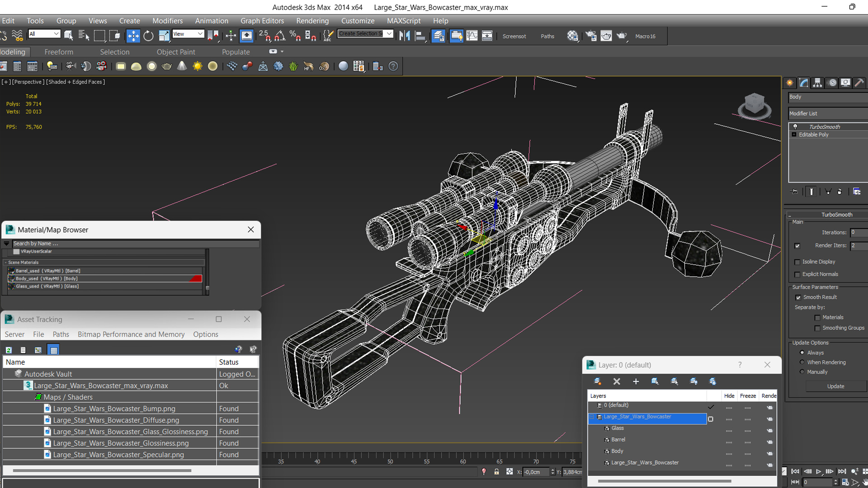Click Large_Star_Wars_Bowcaster layer color swatch

pos(710,419)
